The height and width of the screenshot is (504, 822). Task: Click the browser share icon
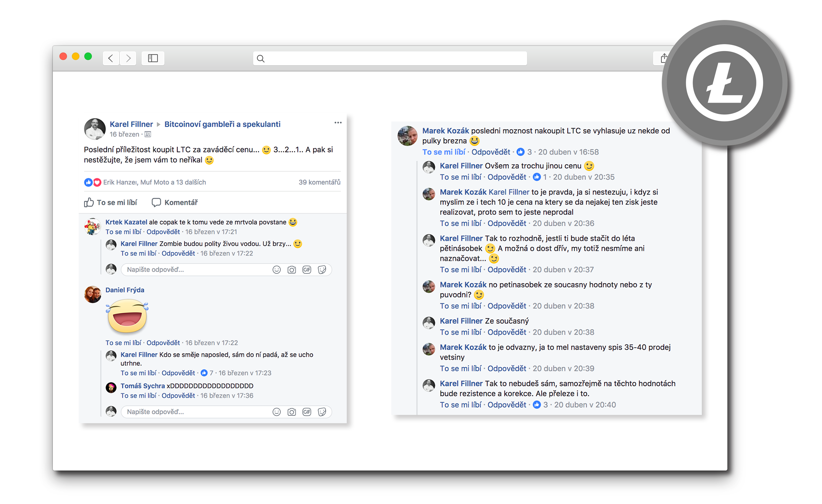point(663,58)
